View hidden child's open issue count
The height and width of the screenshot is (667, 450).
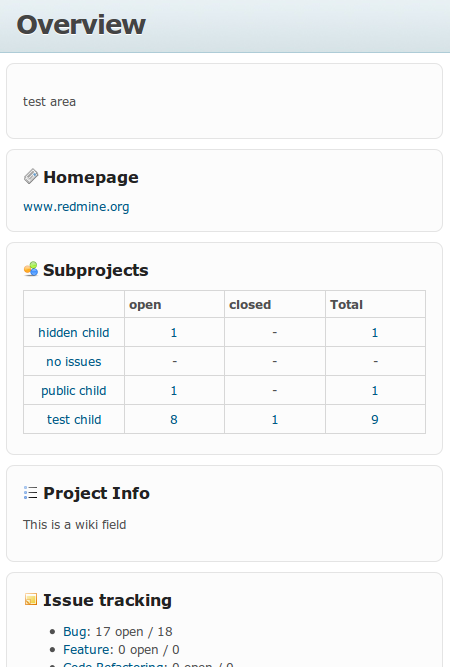[x=174, y=333]
